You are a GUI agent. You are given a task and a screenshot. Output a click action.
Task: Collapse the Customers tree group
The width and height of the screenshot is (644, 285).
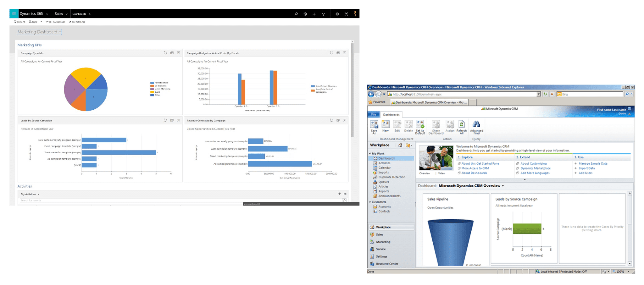click(x=370, y=202)
